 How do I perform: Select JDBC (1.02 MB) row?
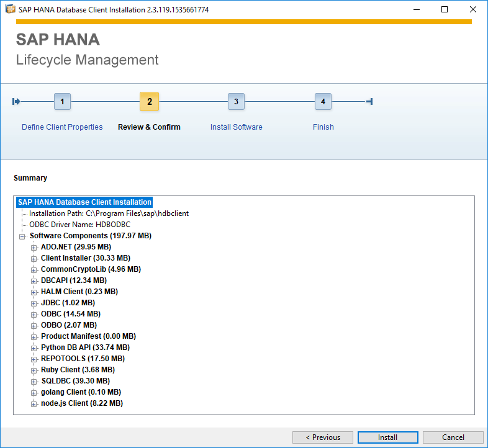point(68,303)
